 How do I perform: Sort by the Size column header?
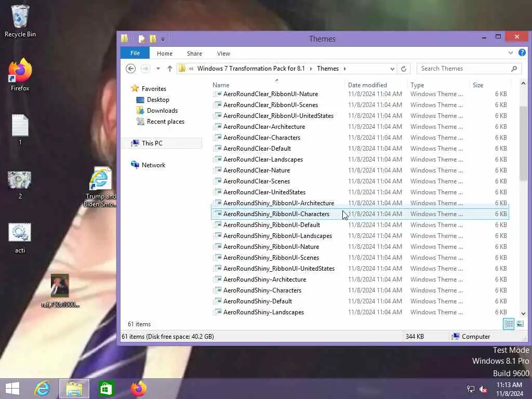(x=478, y=85)
